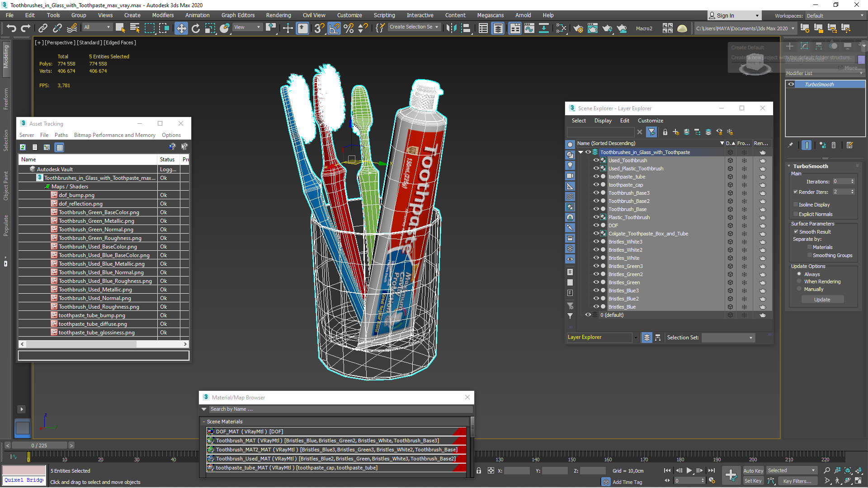Open the Rendering menu
The height and width of the screenshot is (488, 868).
[278, 15]
